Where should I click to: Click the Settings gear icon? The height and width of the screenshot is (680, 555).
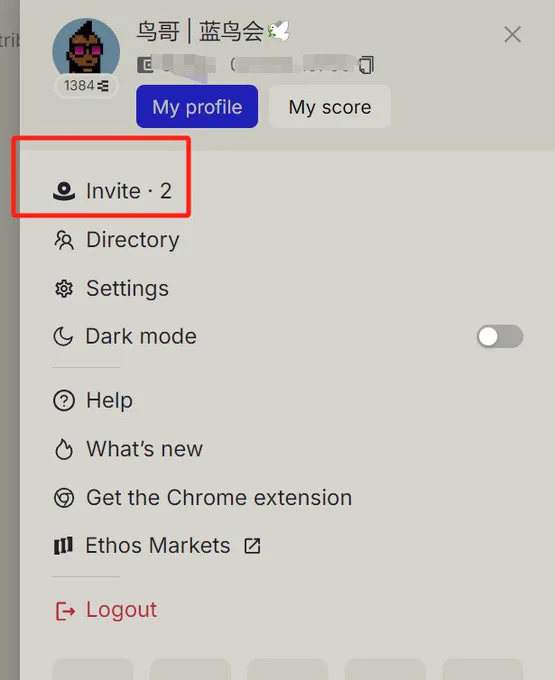point(64,288)
